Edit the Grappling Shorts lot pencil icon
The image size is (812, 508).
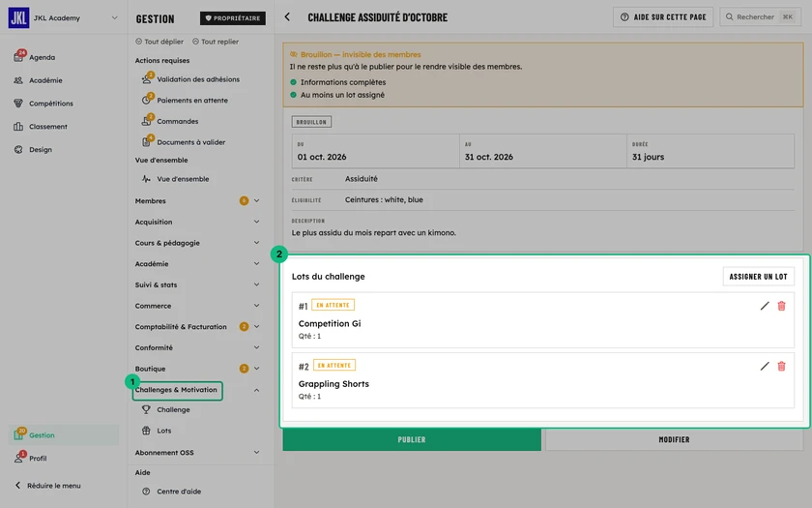pos(765,366)
